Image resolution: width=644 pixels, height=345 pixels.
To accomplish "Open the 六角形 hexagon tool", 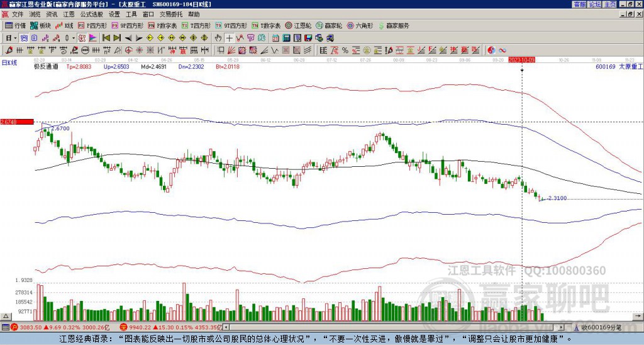I will point(360,25).
